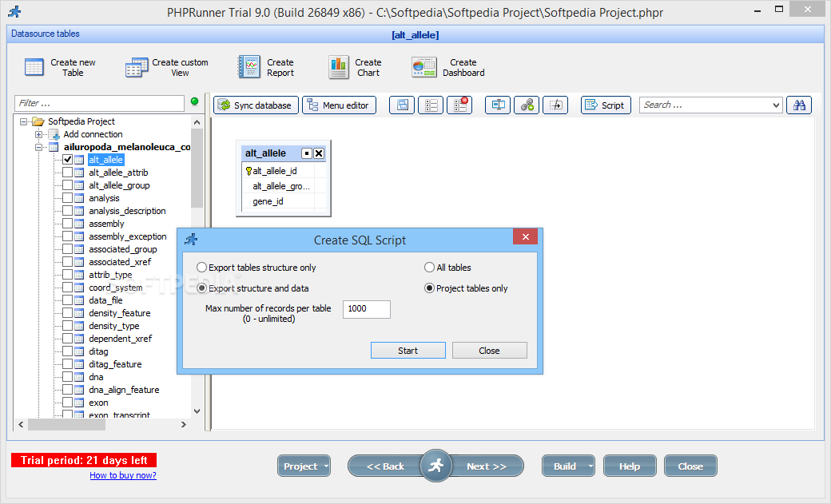Close the Create SQL Script dialog
This screenshot has width=831, height=504.
click(525, 237)
